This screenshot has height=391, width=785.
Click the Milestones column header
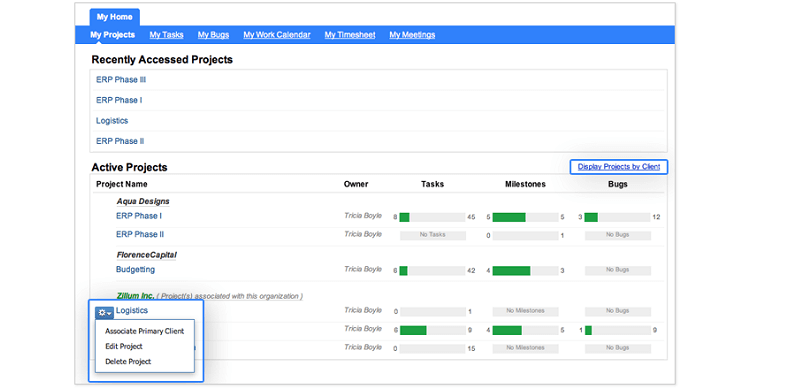tap(525, 184)
